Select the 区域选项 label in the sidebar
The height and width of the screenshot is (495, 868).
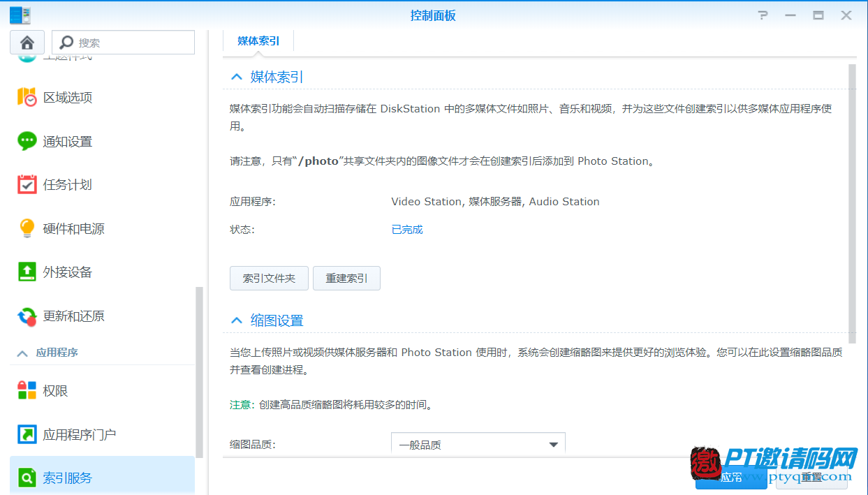pos(68,98)
